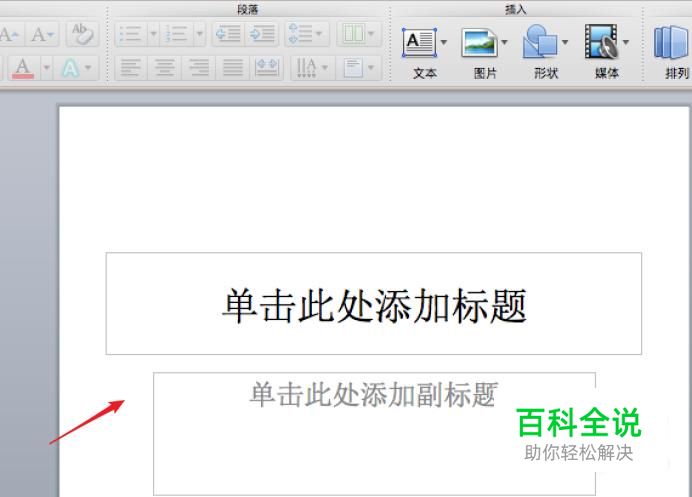This screenshot has height=497, width=692.
Task: Justify the paragraph text
Action: coord(233,68)
